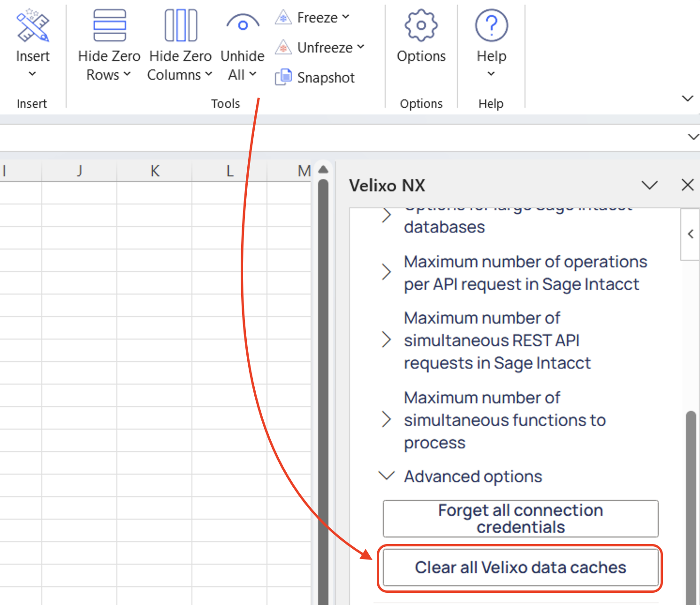The height and width of the screenshot is (605, 700).
Task: Close the Velixo NX task pane
Action: coord(687,185)
